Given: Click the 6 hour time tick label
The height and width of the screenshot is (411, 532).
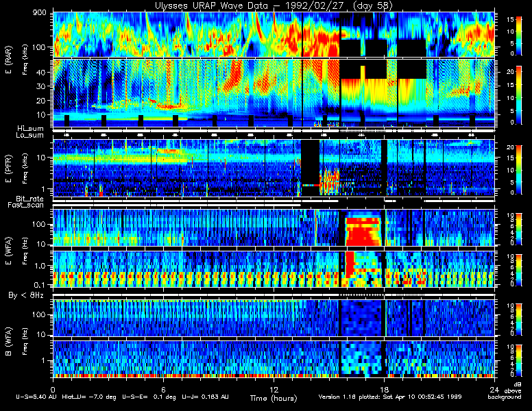Looking at the screenshot, I should coord(163,389).
